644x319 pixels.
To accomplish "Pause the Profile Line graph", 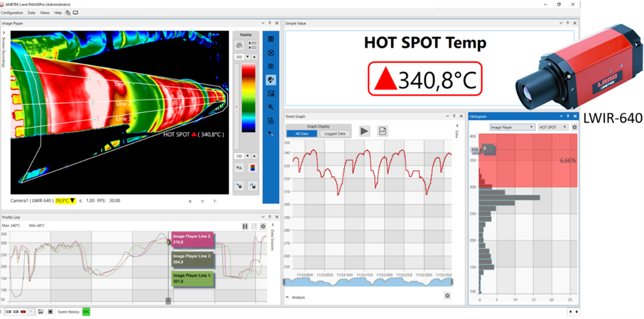I will [245, 226].
